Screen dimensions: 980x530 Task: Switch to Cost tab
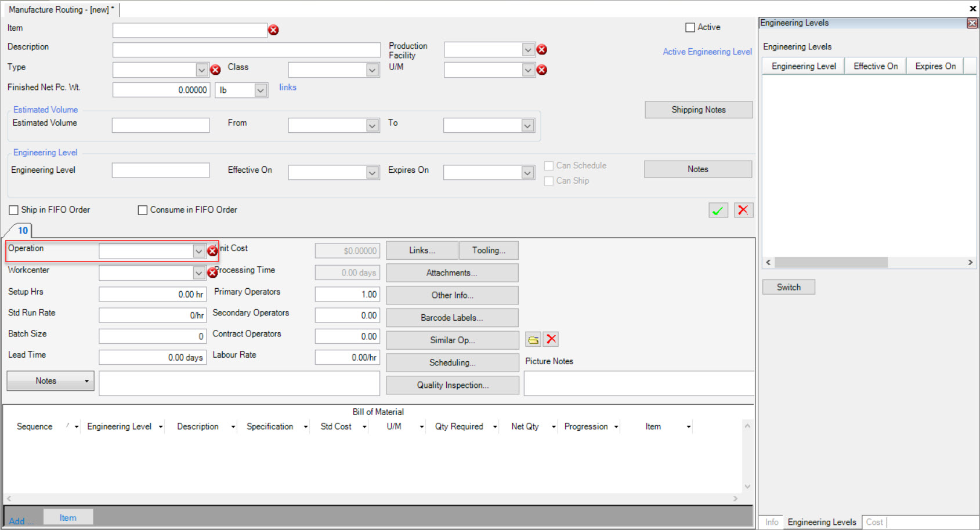point(874,522)
